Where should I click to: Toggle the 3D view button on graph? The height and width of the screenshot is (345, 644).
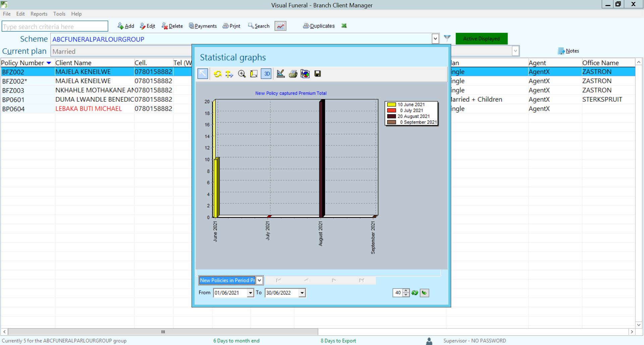[266, 74]
